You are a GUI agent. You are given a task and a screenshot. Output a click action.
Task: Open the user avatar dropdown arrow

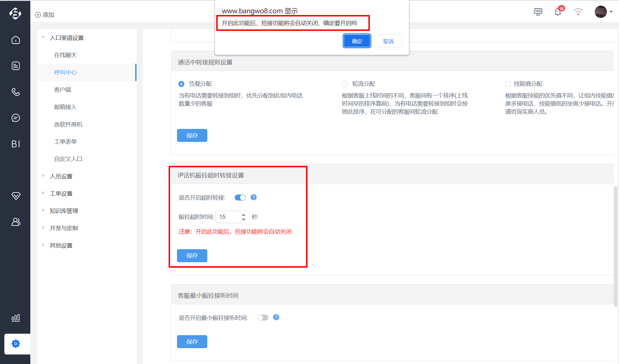tap(611, 12)
